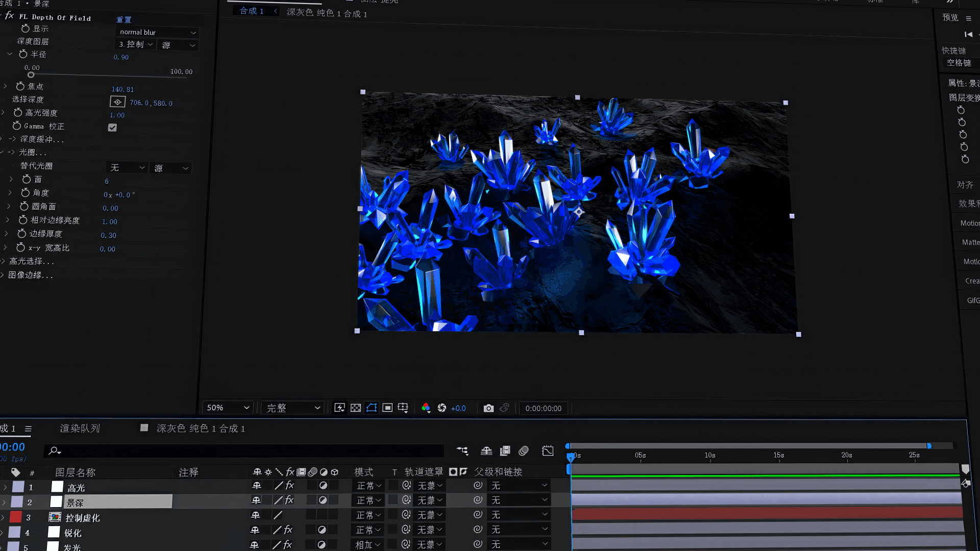The height and width of the screenshot is (551, 980).
Task: Click the 半径 radius slider handle
Action: [x=31, y=75]
